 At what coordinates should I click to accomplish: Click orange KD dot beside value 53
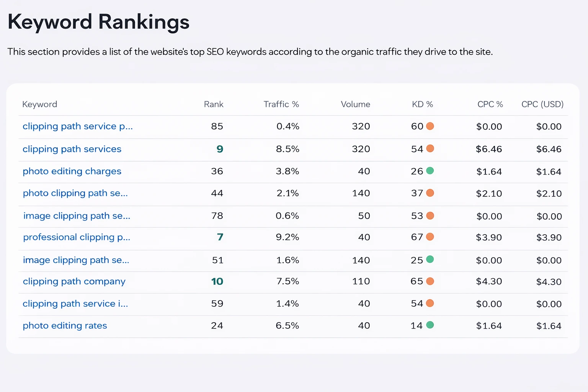(430, 216)
